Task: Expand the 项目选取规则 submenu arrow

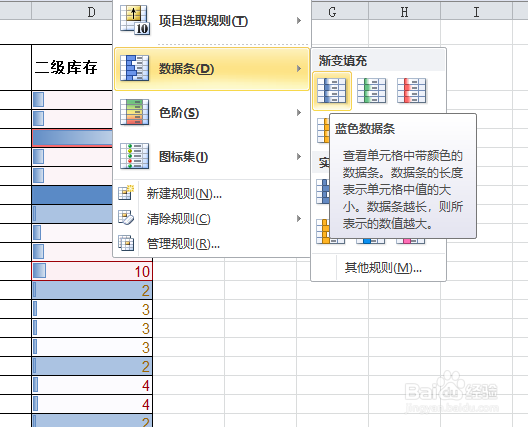Action: 299,21
